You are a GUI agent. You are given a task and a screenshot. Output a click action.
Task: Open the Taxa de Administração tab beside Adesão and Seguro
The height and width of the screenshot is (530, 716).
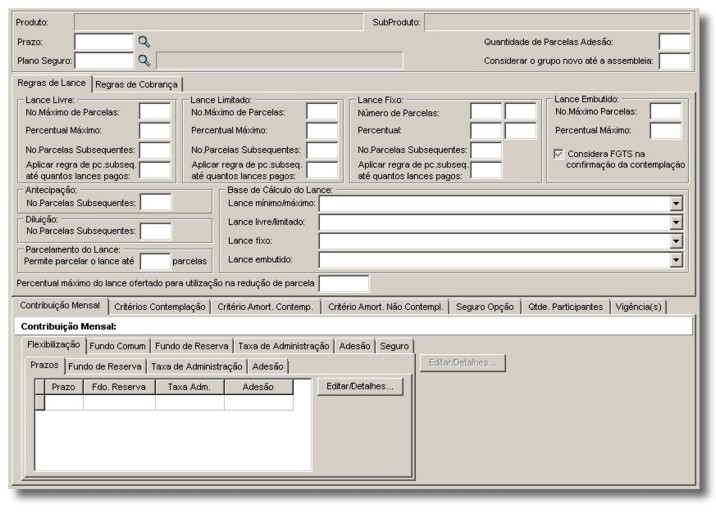pyautogui.click(x=283, y=346)
